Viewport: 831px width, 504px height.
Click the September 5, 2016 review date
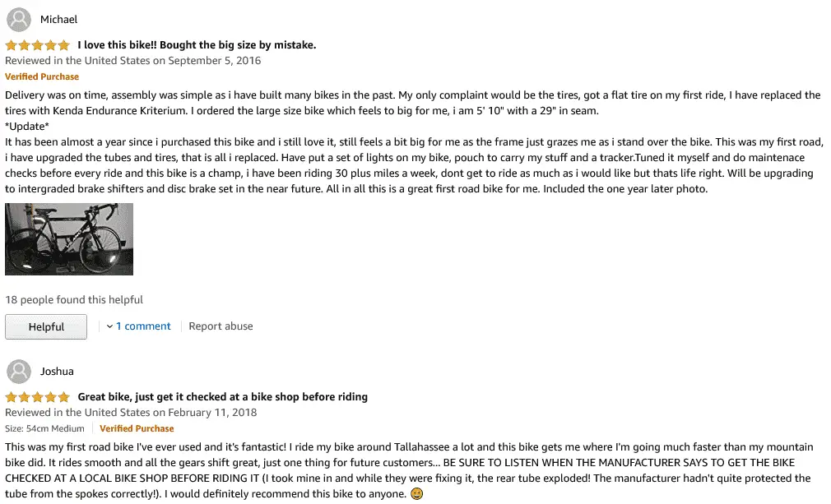214,60
